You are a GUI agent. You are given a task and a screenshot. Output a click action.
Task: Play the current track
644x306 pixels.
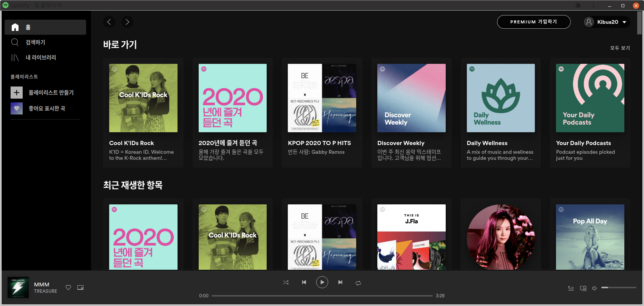point(322,282)
